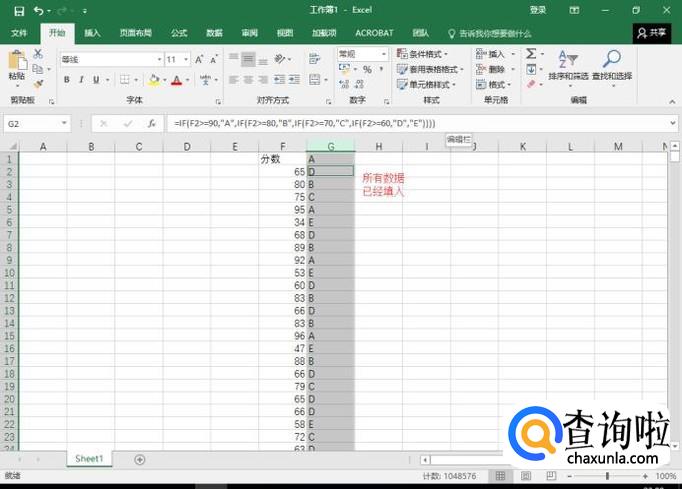Click the zoom slider handle

pyautogui.click(x=607, y=476)
